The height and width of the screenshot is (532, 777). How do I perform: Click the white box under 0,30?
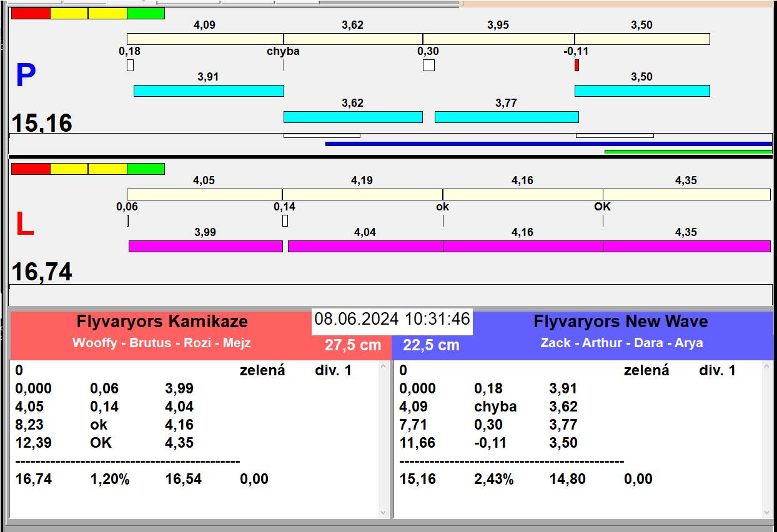click(x=428, y=65)
